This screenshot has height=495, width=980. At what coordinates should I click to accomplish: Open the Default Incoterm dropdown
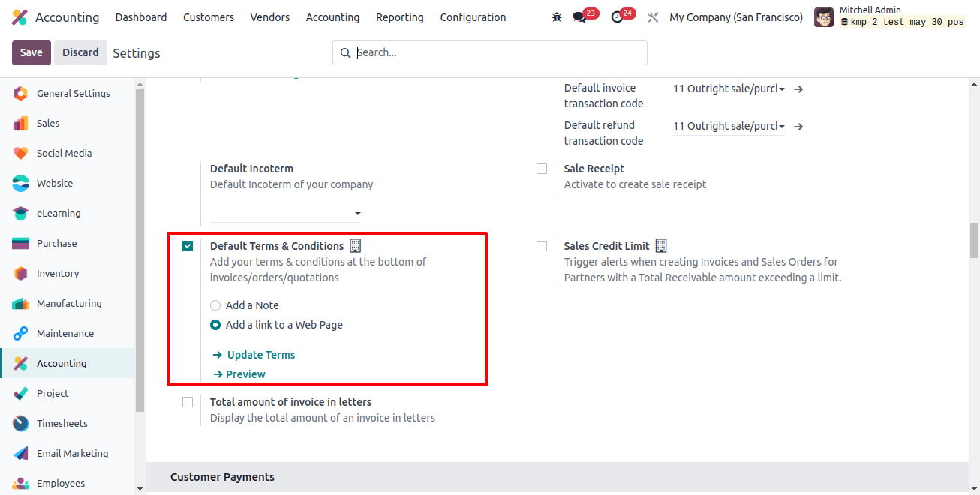tap(286, 213)
